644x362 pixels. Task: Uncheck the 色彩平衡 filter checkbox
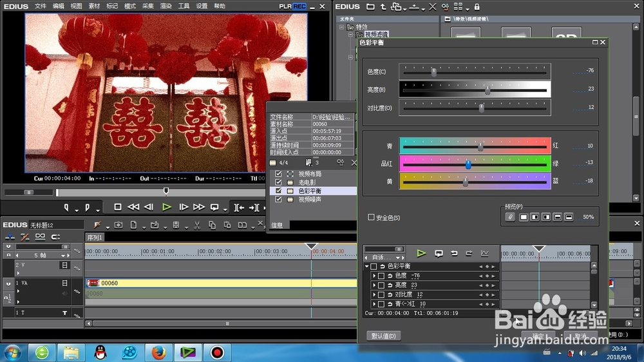click(278, 191)
